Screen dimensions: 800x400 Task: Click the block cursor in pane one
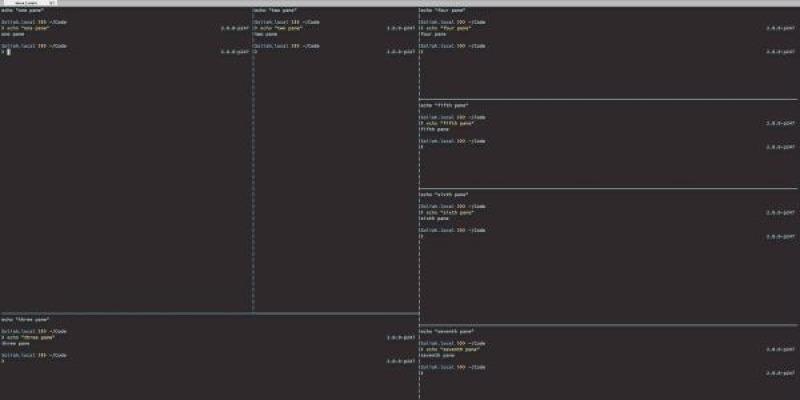(9, 51)
